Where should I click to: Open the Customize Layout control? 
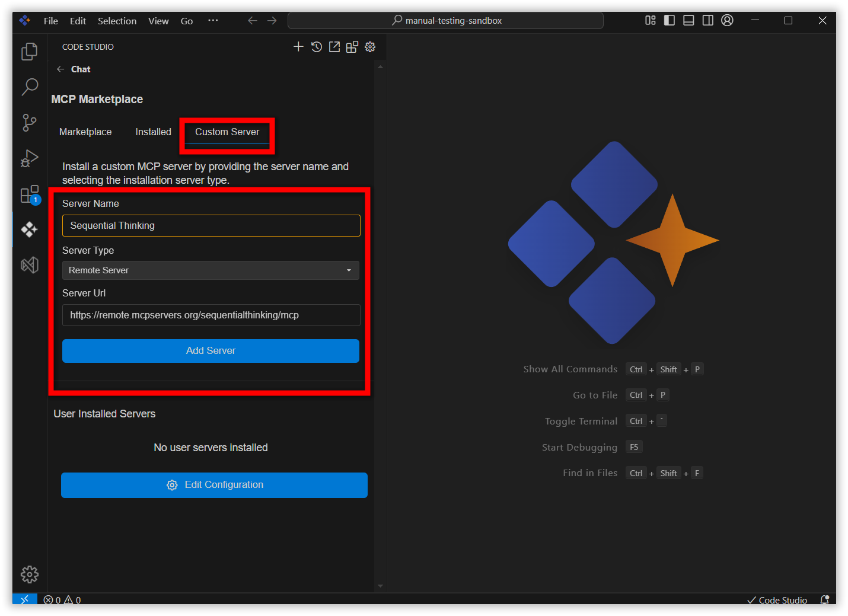point(651,21)
